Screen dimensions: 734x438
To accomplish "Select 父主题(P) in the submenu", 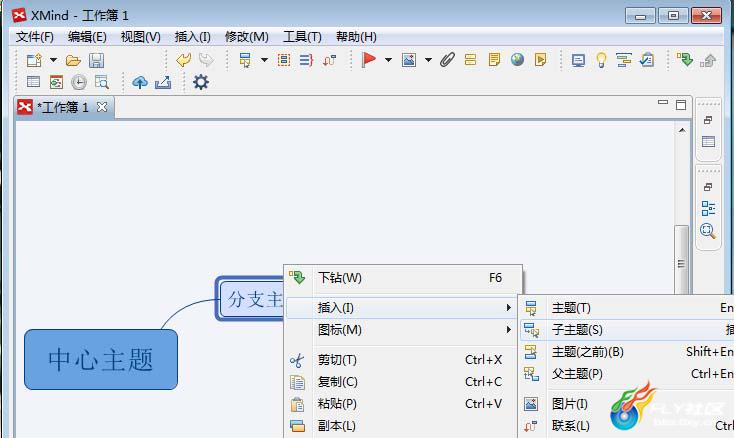I will click(x=626, y=374).
